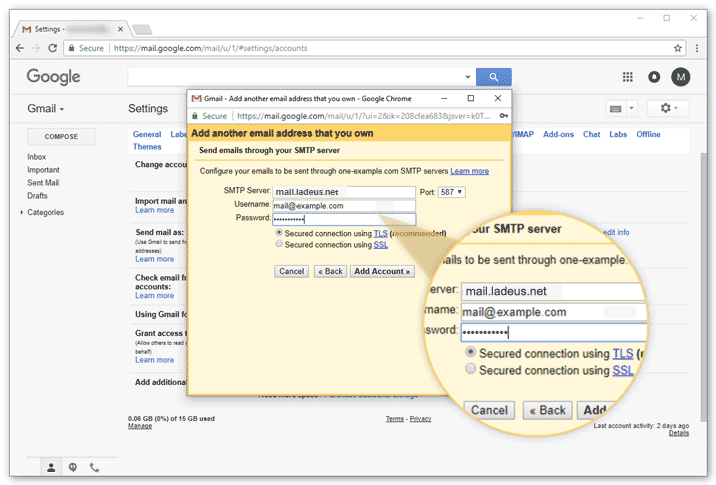Open phone calls icon at bottom
The image size is (716, 485).
(x=95, y=467)
